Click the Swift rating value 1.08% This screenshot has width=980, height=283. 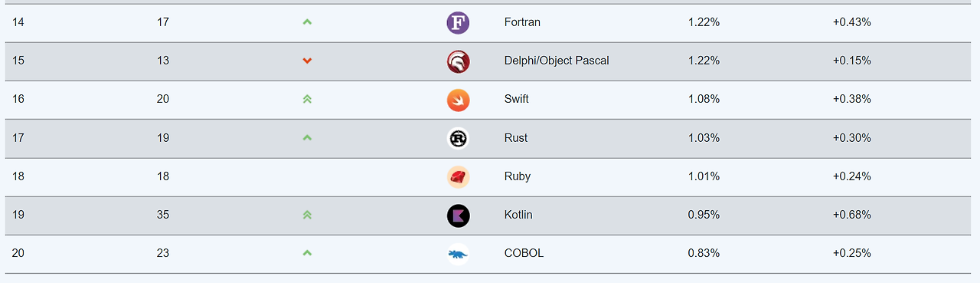(x=704, y=99)
